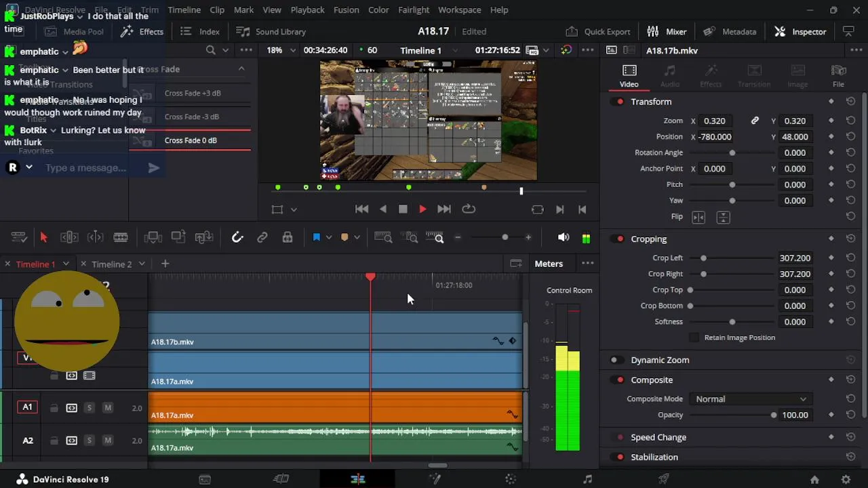Activate the Dynamic Trim Mode tool
This screenshot has height=488, width=868.
pyautogui.click(x=95, y=237)
